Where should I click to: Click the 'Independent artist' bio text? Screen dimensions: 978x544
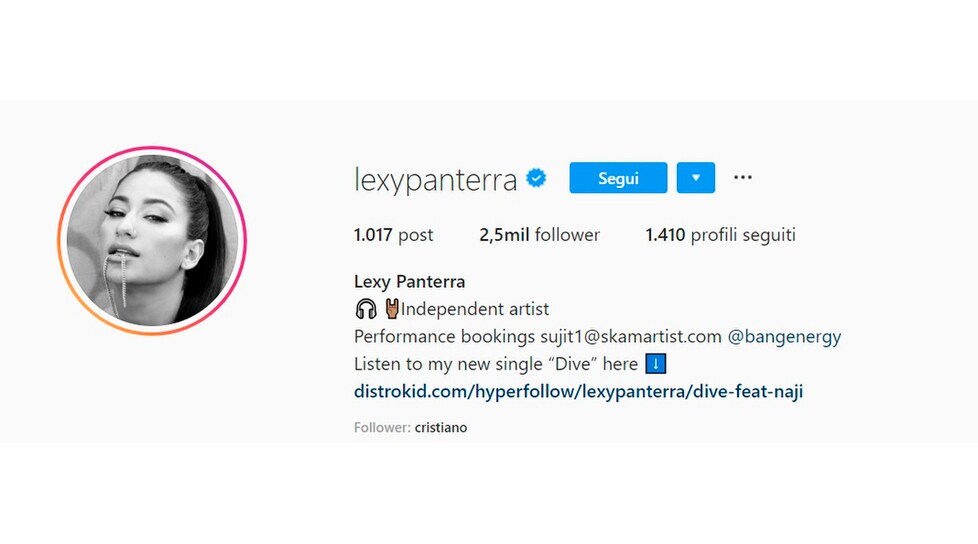click(475, 309)
